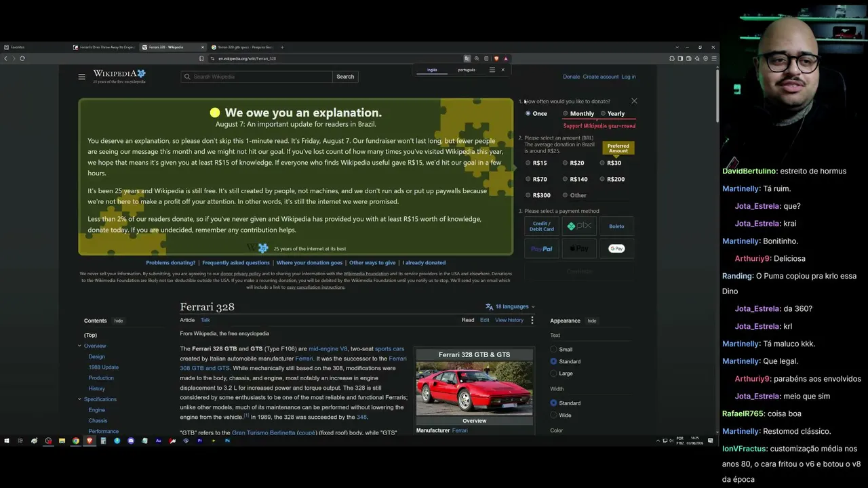The width and height of the screenshot is (868, 488).
Task: Open Brave Shields lion icon
Action: point(496,58)
